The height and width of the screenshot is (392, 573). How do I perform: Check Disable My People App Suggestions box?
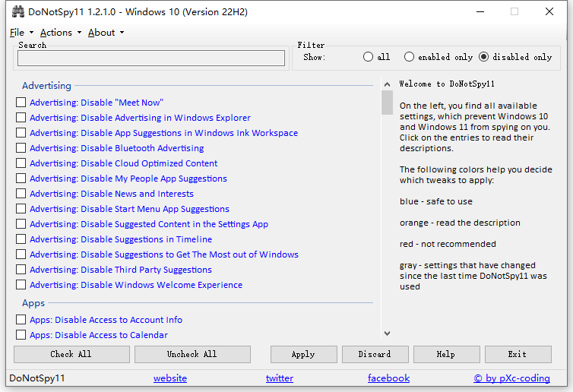tap(21, 179)
